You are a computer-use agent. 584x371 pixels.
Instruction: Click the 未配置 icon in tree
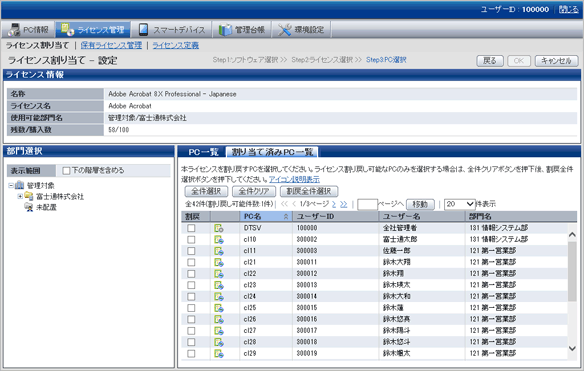click(29, 207)
